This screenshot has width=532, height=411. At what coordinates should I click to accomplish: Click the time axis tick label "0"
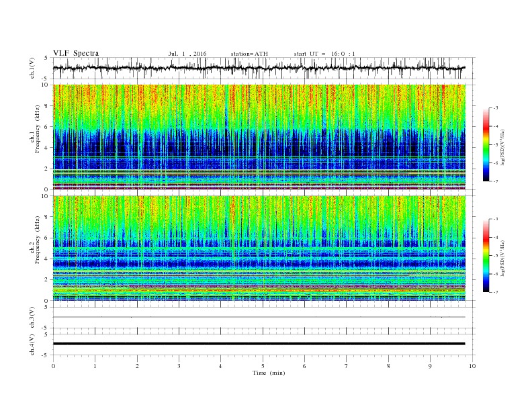pyautogui.click(x=53, y=366)
